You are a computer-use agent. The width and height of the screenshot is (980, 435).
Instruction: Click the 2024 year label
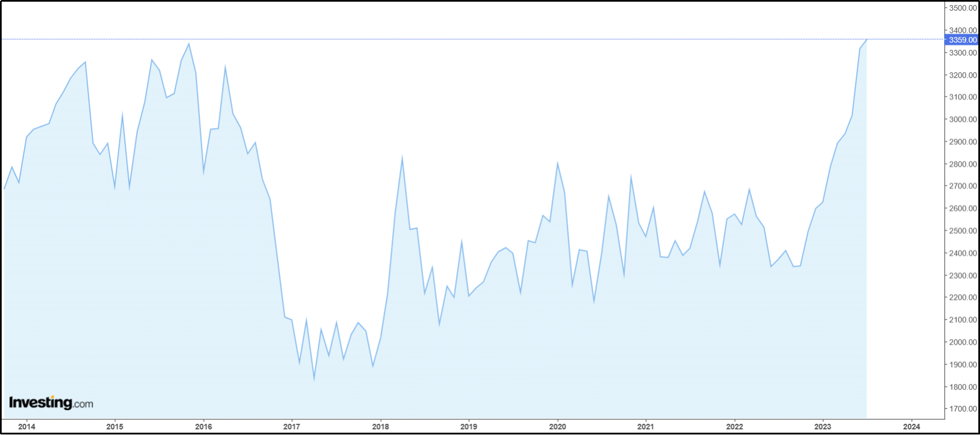(912, 427)
